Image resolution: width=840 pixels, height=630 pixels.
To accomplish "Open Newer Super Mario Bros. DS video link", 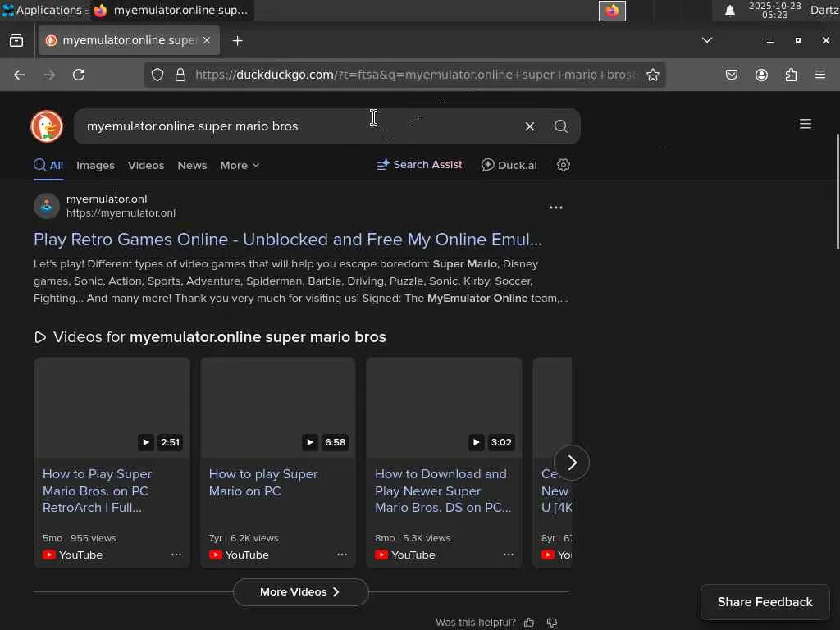I will point(443,491).
